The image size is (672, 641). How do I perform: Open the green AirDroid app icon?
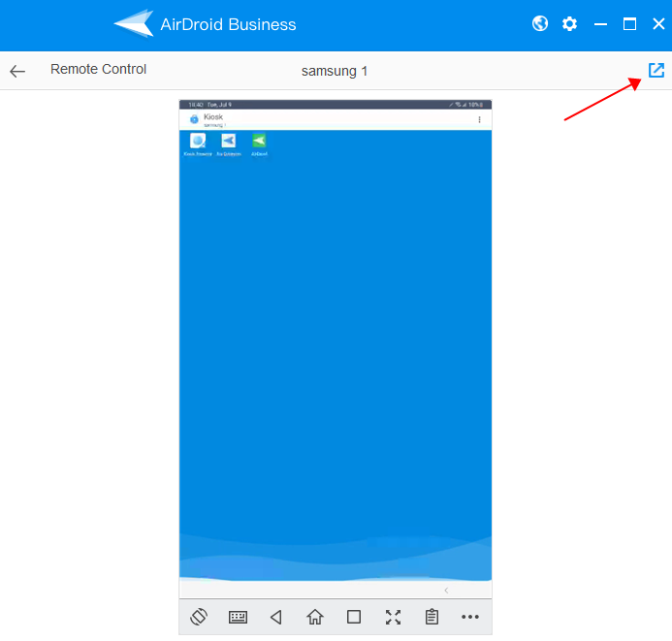[x=259, y=142]
